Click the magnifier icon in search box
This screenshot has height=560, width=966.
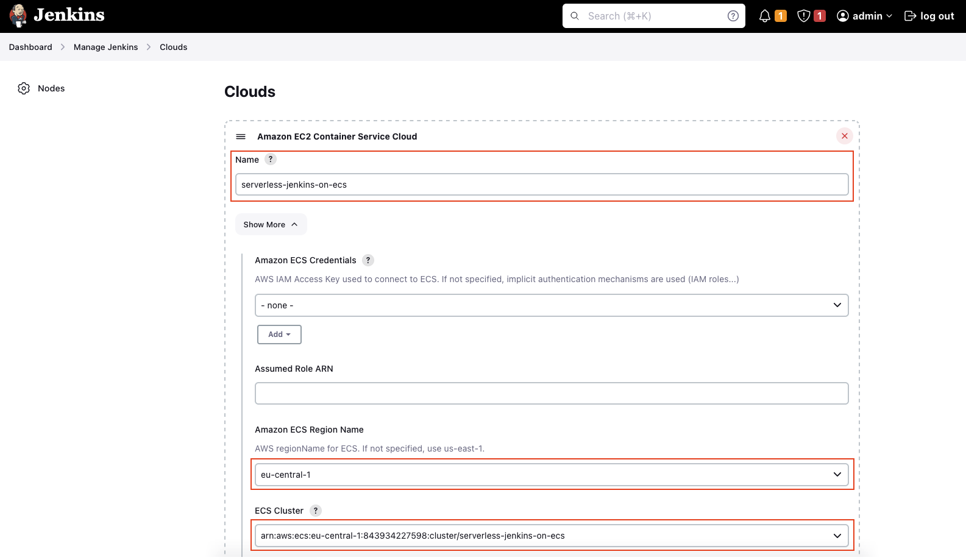(575, 16)
